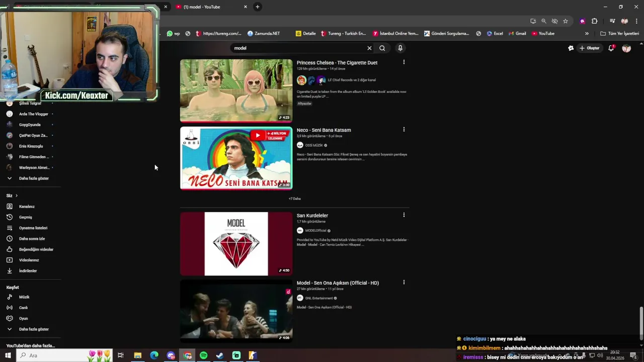Open YouTube notifications bell
This screenshot has width=644, height=362.
[x=611, y=48]
